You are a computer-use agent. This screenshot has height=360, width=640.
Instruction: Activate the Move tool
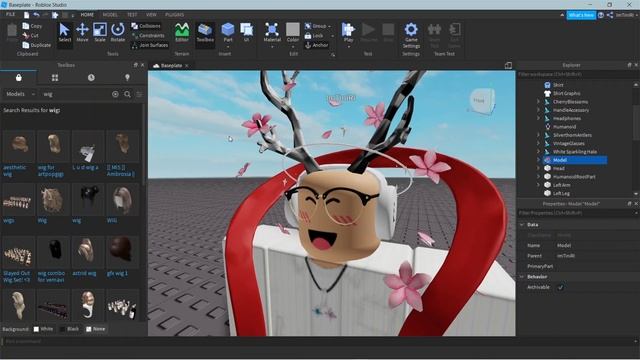point(82,32)
